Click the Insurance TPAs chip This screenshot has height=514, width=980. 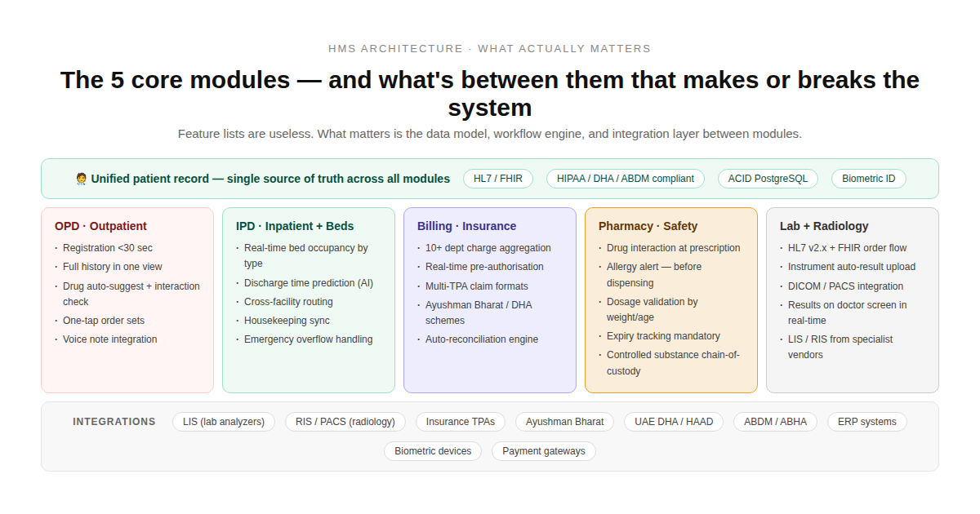pos(461,422)
